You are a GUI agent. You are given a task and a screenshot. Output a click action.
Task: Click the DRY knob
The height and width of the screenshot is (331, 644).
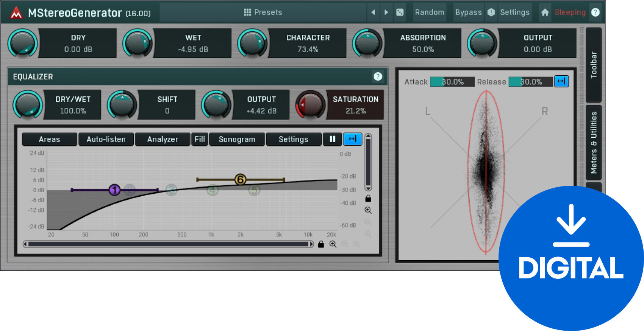pyautogui.click(x=23, y=43)
